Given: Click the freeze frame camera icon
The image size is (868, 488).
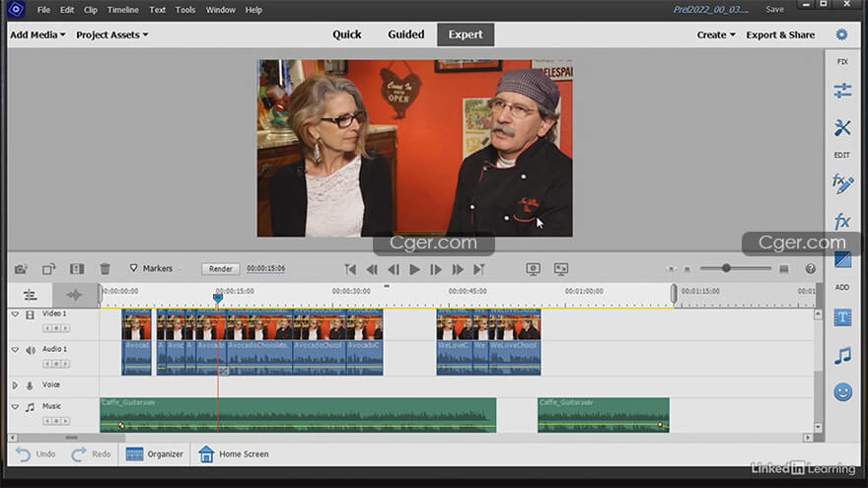Looking at the screenshot, I should pos(21,269).
